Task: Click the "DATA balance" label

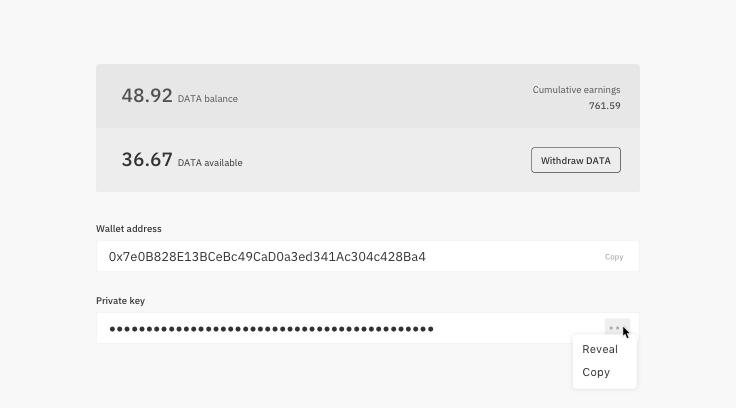Action: pos(208,99)
